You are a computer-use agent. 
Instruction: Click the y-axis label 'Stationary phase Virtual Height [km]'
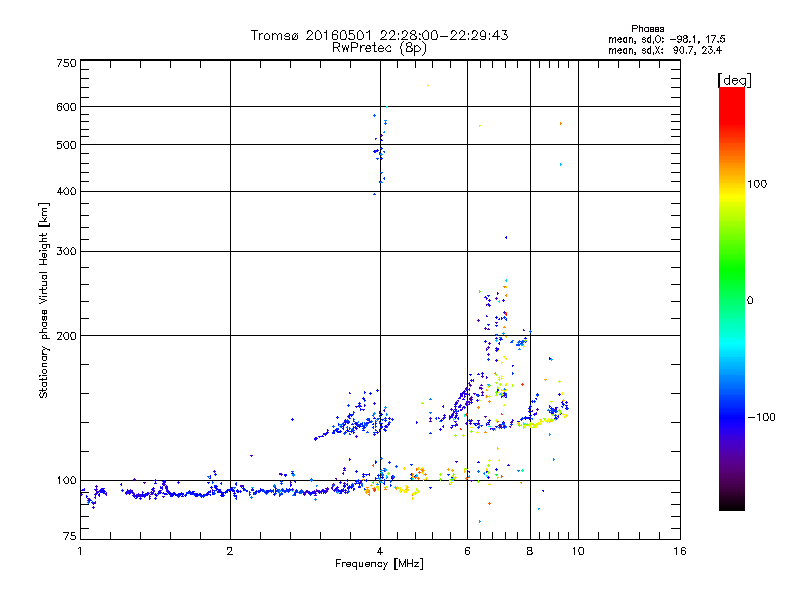(x=43, y=300)
